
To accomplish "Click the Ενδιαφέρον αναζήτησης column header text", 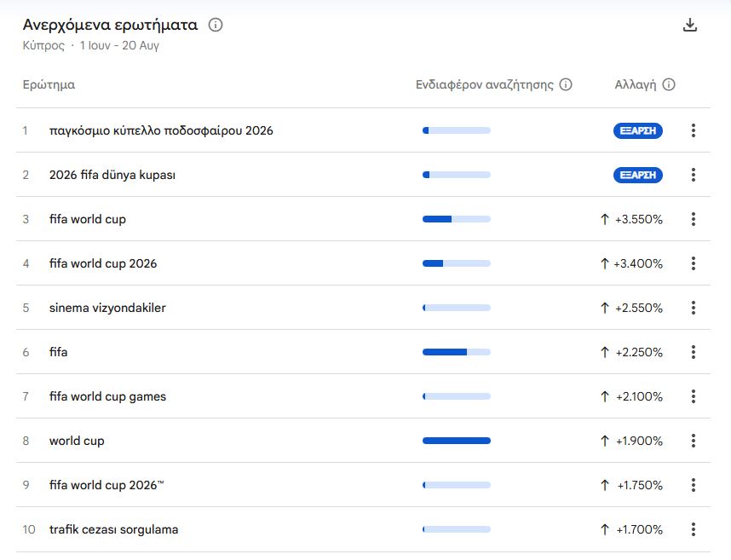I will (485, 85).
